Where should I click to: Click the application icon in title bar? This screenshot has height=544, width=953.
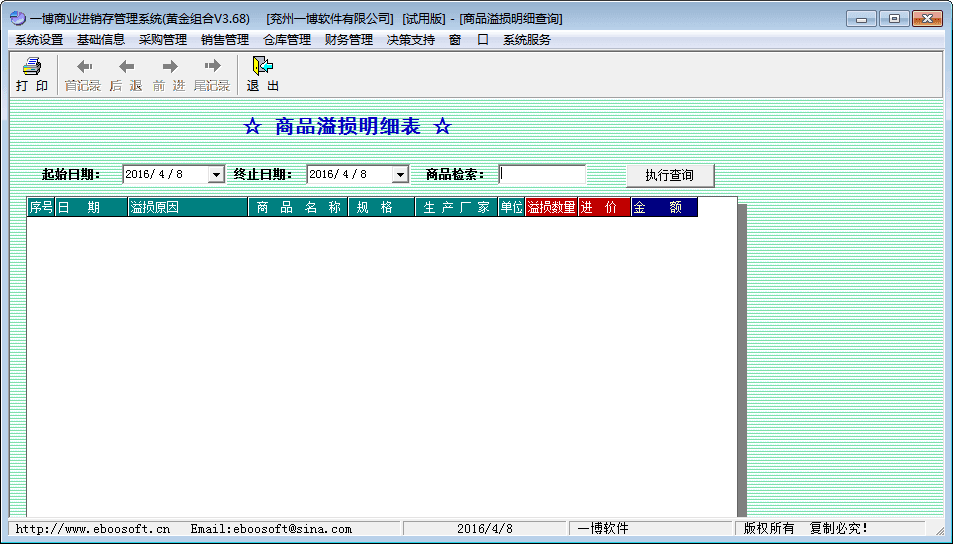coord(17,18)
